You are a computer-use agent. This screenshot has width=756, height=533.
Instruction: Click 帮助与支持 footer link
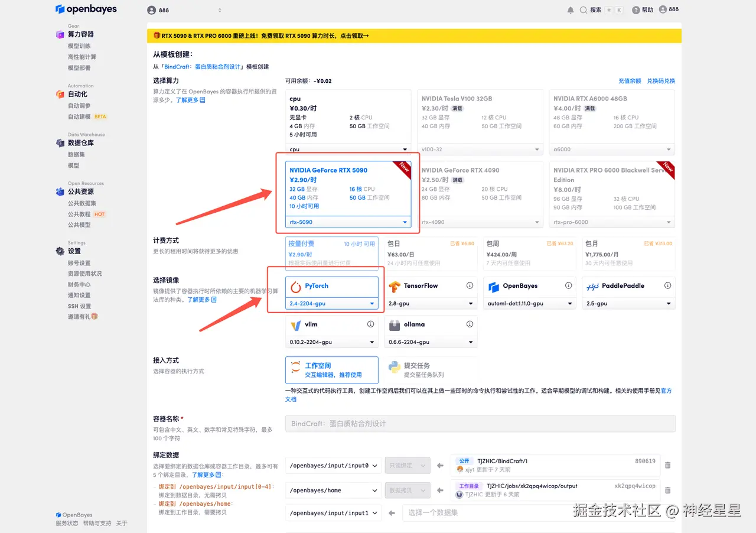click(97, 524)
